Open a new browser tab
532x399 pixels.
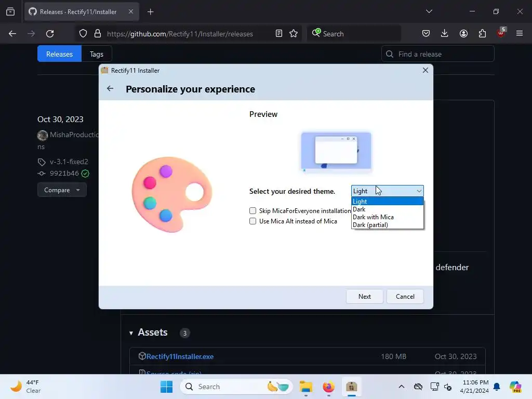(x=151, y=12)
